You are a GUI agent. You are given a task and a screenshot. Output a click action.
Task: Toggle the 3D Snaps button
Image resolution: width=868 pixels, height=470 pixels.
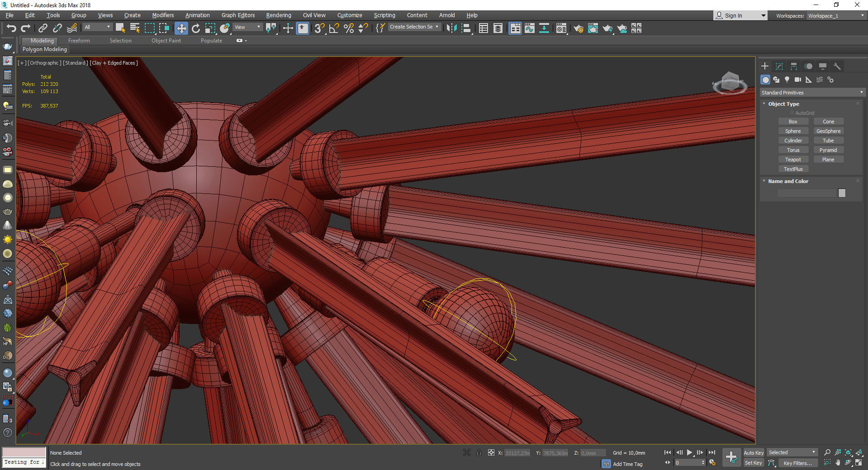319,28
